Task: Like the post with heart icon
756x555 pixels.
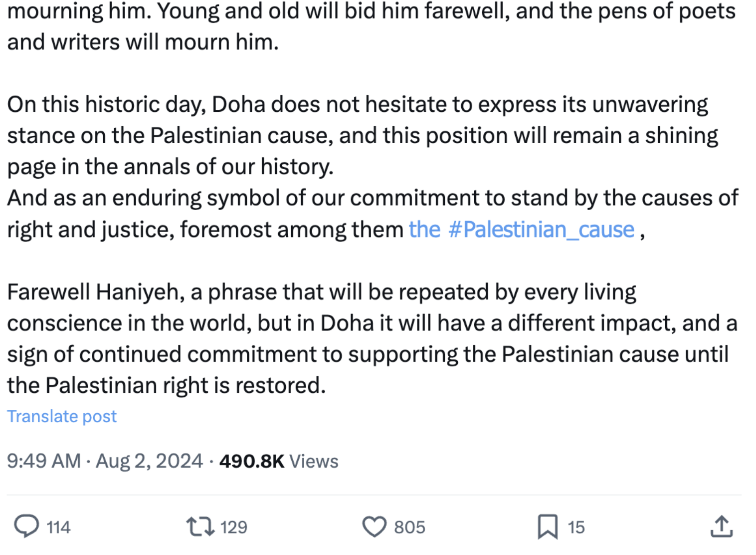Action: (x=374, y=527)
